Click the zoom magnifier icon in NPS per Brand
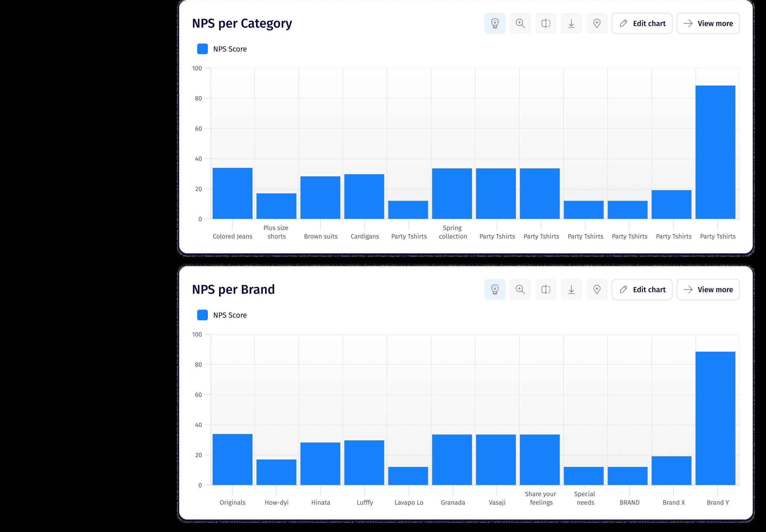766x532 pixels. pyautogui.click(x=520, y=289)
